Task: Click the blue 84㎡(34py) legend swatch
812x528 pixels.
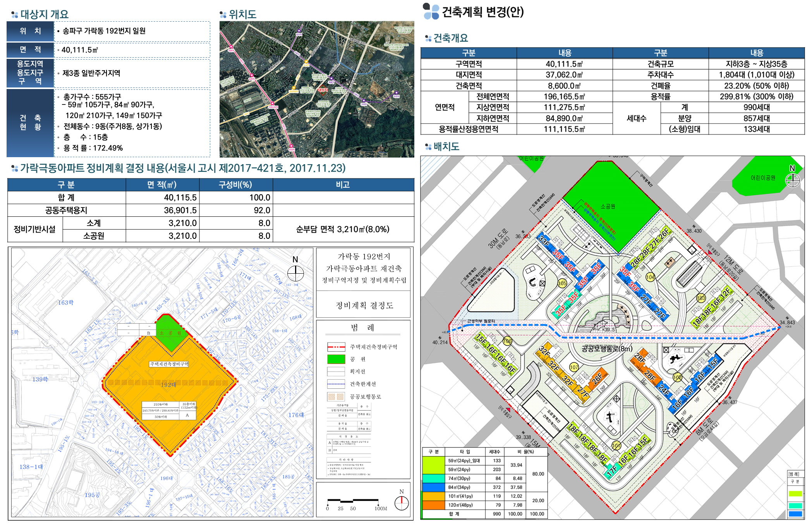Action: click(433, 487)
